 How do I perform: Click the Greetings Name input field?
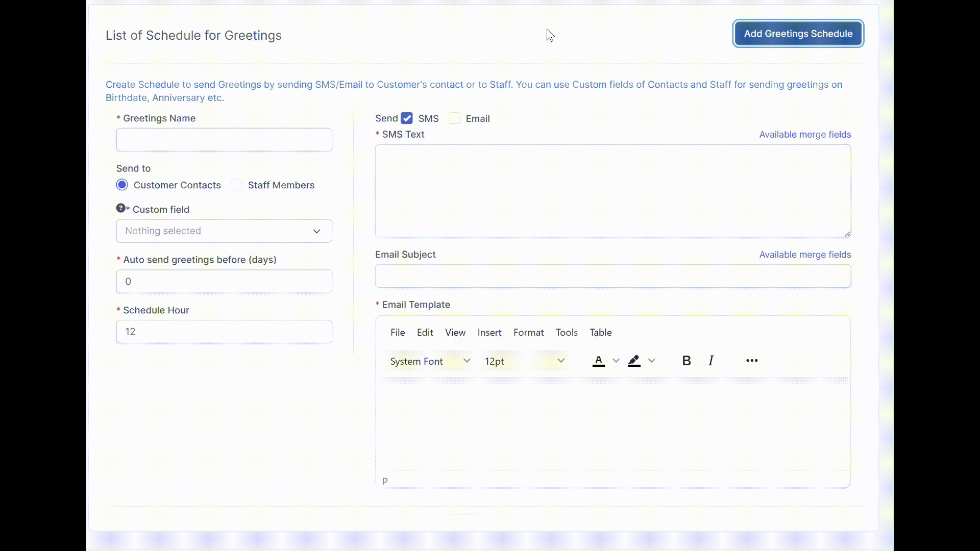click(224, 140)
